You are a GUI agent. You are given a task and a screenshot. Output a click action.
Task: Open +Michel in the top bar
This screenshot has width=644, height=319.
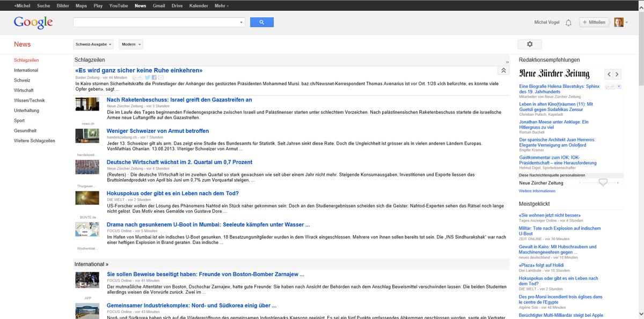[23, 5]
